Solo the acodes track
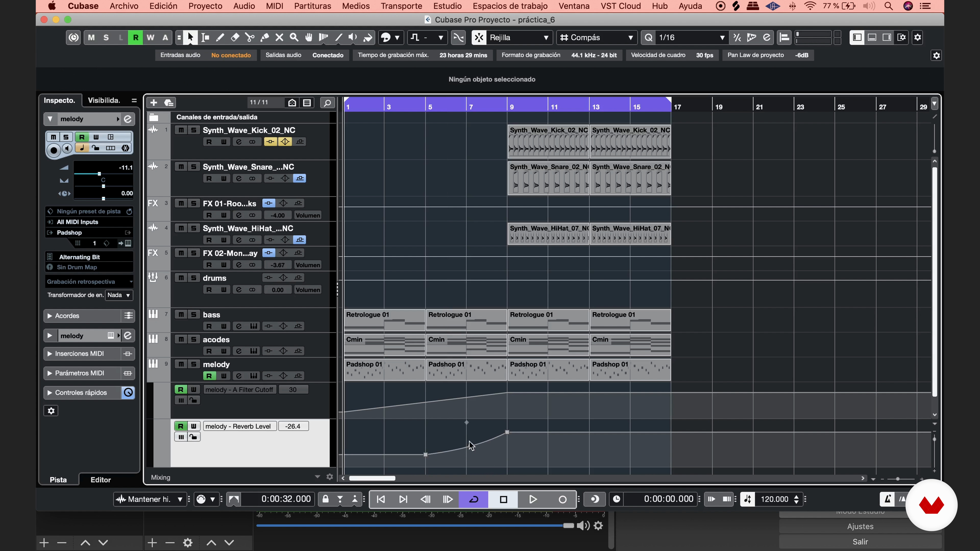This screenshot has height=551, width=980. point(194,339)
